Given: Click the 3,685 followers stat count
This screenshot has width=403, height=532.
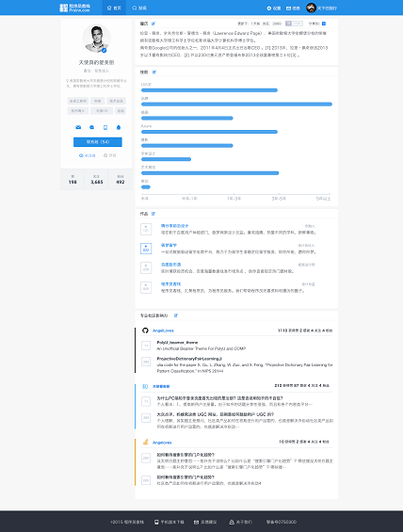Looking at the screenshot, I should coord(97,182).
